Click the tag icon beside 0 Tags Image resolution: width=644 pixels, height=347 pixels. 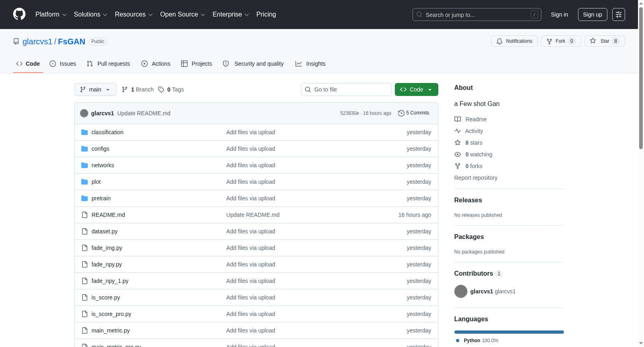coord(161,89)
